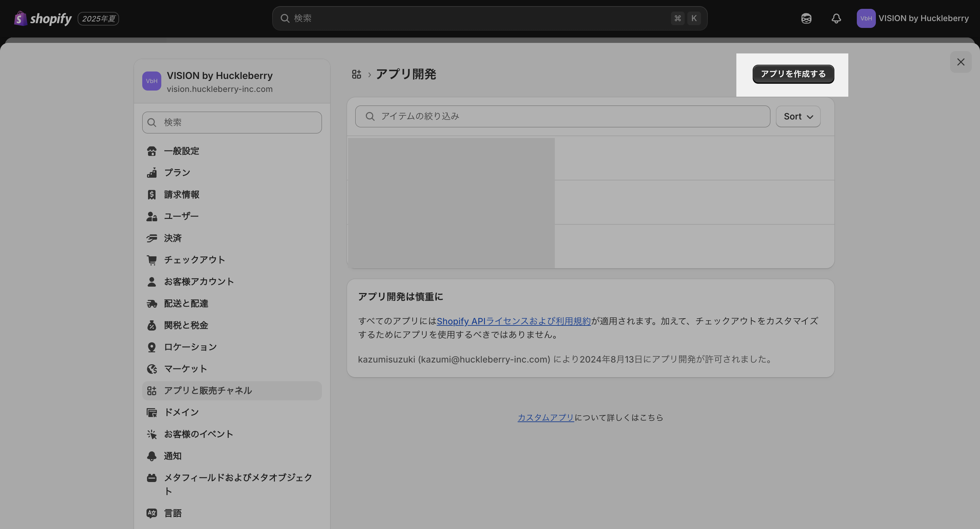Click the apps grid breadcrumb icon
Viewport: 980px width, 529px height.
[356, 74]
